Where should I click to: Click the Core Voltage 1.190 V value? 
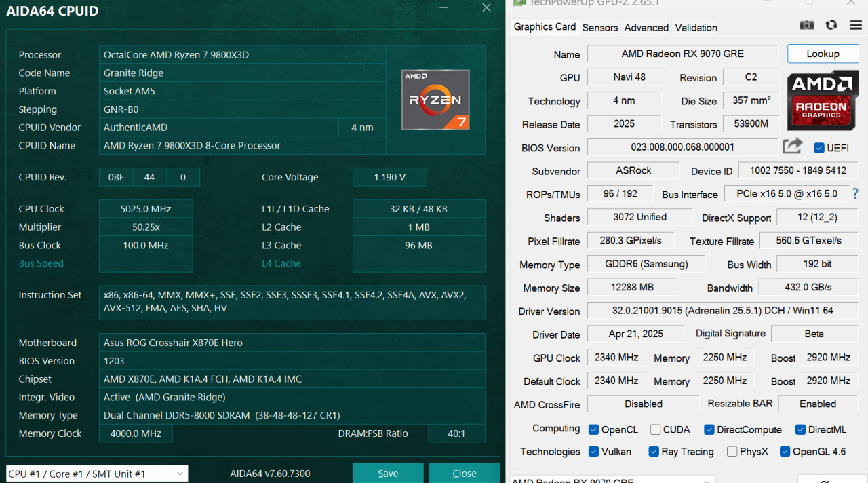tap(389, 177)
